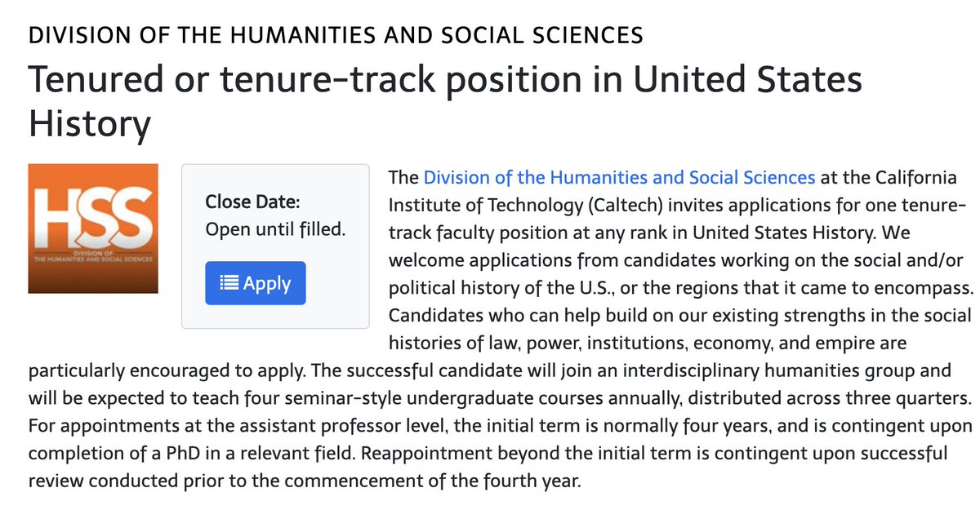This screenshot has height=510, width=980.
Task: Click the word History on the title's second line
Action: [90, 123]
